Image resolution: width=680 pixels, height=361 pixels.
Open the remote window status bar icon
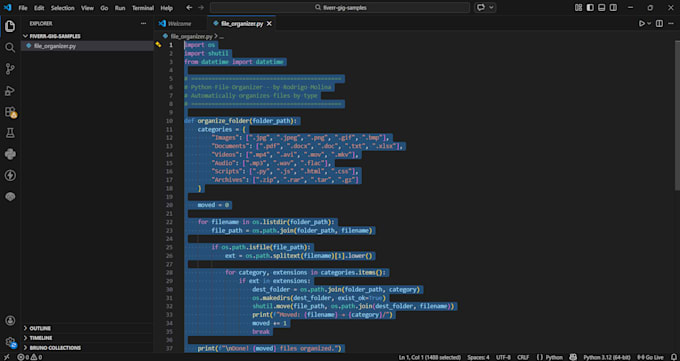pos(7,357)
